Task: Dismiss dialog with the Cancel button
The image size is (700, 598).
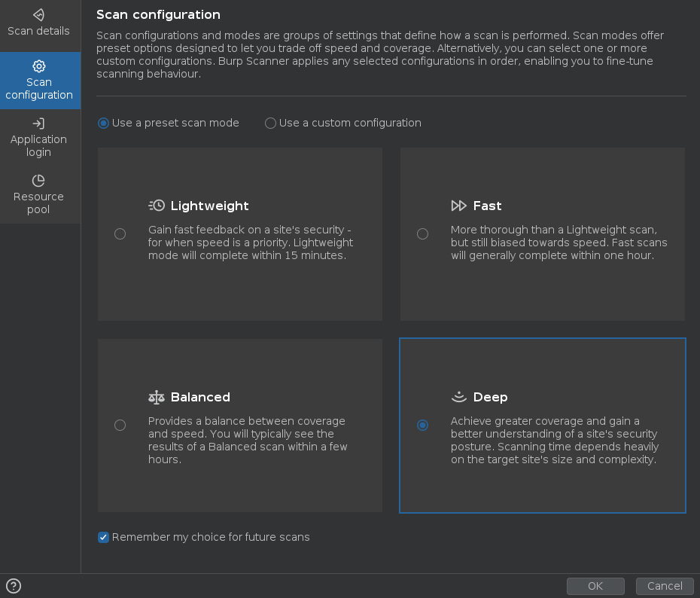Action: [x=665, y=586]
